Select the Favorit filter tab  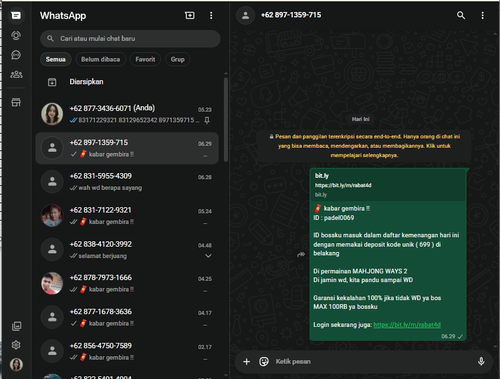145,59
